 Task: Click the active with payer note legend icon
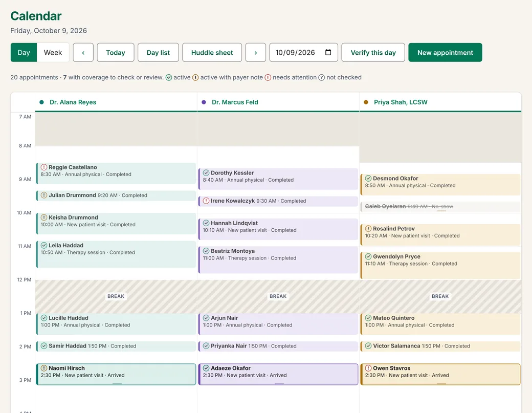coord(195,78)
